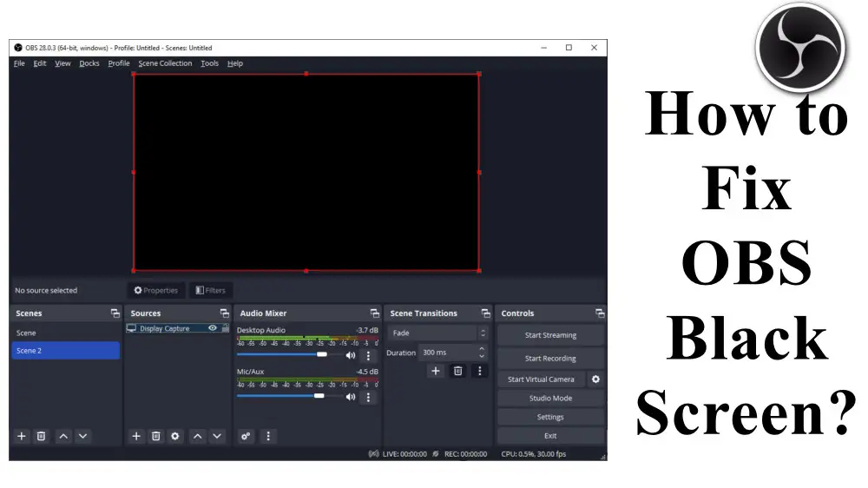This screenshot has width=868, height=488.
Task: Open the Fade transition dropdown
Action: coord(438,333)
